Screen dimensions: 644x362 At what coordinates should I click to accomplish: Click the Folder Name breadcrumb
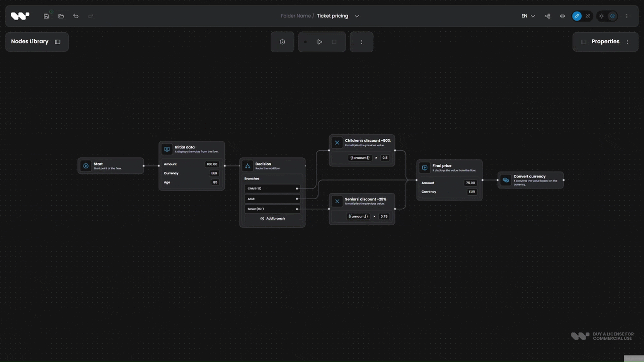point(296,16)
